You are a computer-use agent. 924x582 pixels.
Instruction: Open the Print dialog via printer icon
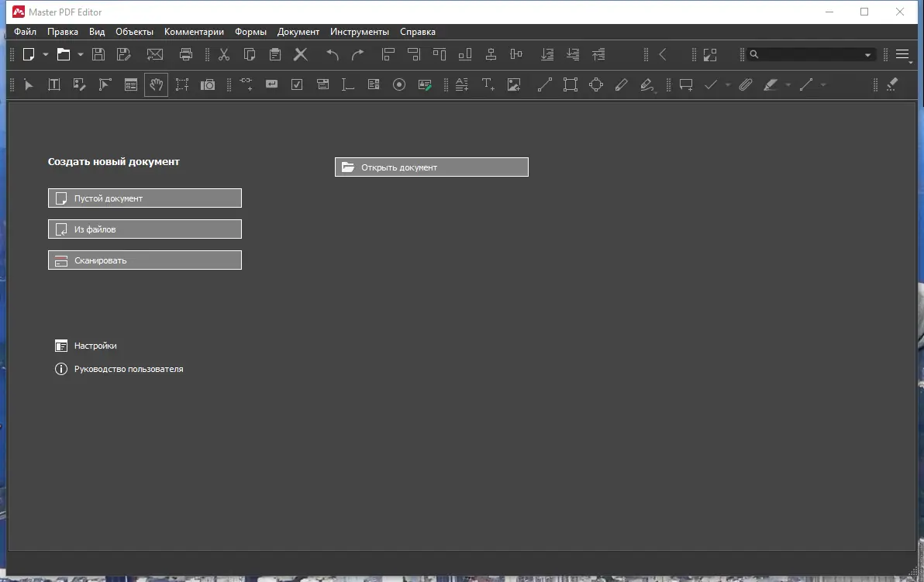[x=186, y=54]
